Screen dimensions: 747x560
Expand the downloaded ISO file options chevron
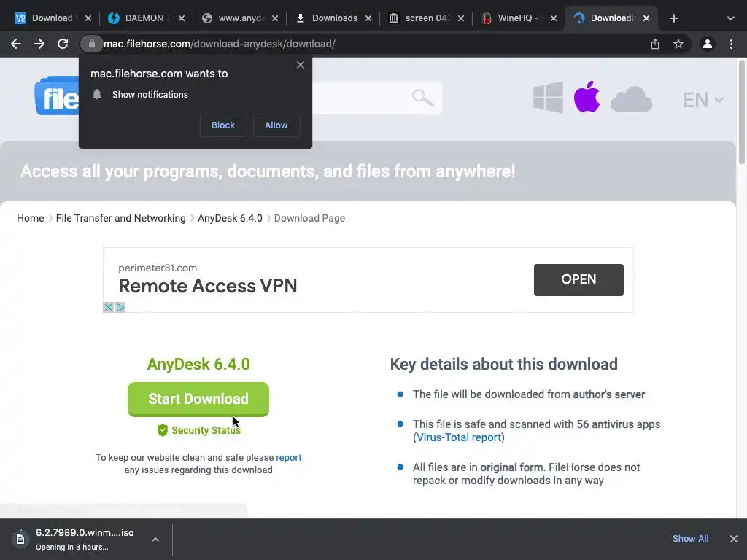click(155, 540)
